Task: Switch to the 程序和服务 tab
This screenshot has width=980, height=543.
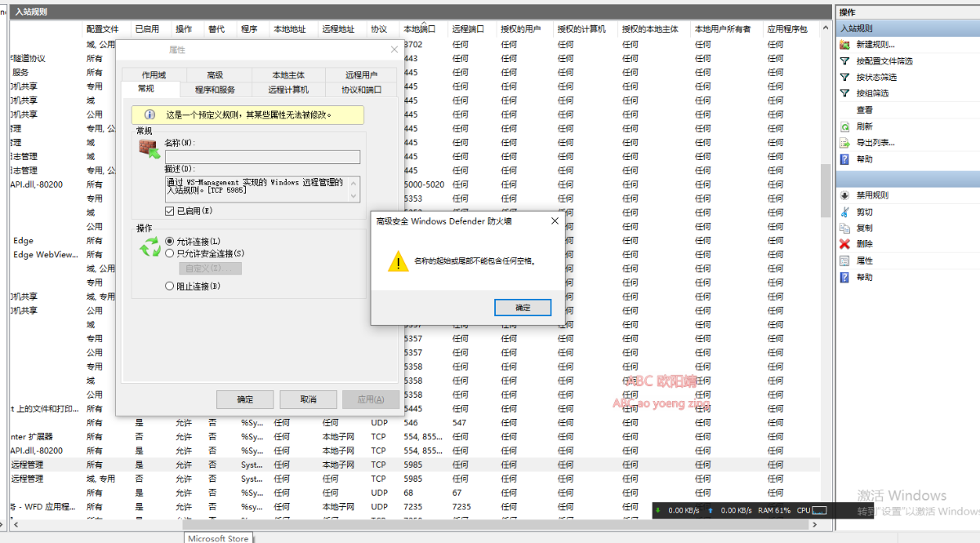Action: tap(215, 90)
